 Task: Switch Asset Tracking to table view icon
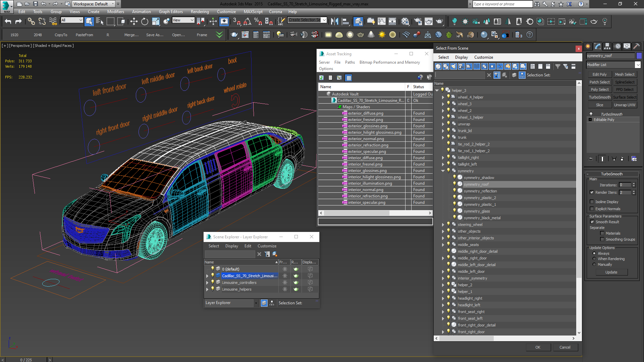point(349,78)
